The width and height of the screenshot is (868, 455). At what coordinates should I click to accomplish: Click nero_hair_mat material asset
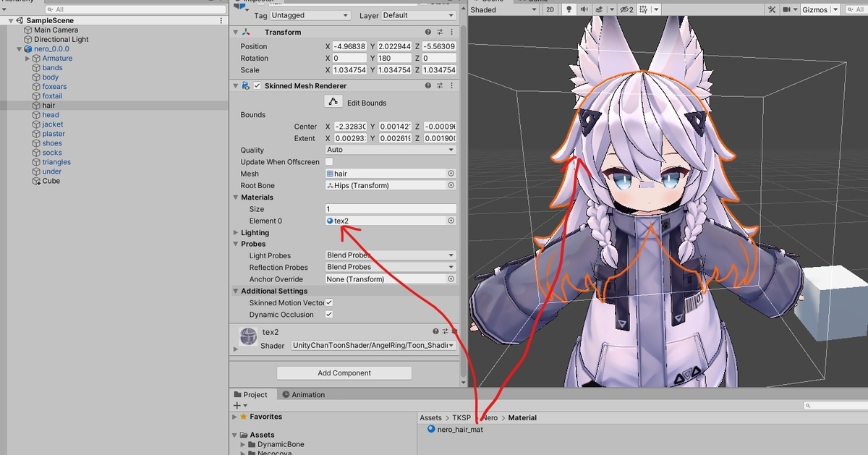[454, 429]
